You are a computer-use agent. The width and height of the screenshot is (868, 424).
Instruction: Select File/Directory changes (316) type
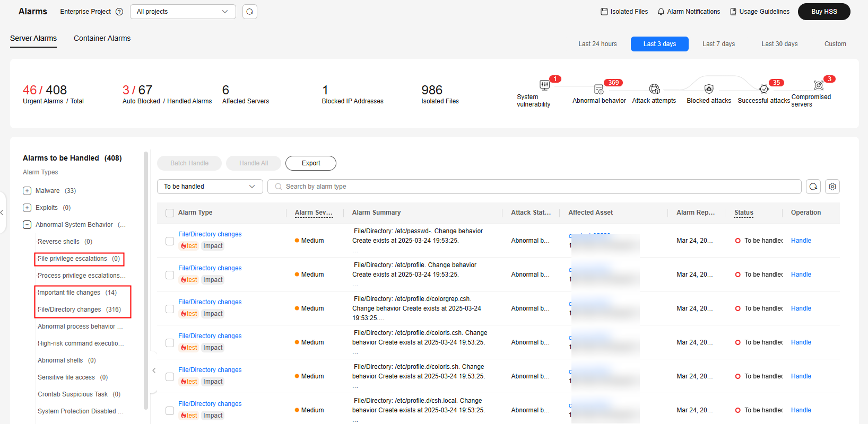point(79,310)
